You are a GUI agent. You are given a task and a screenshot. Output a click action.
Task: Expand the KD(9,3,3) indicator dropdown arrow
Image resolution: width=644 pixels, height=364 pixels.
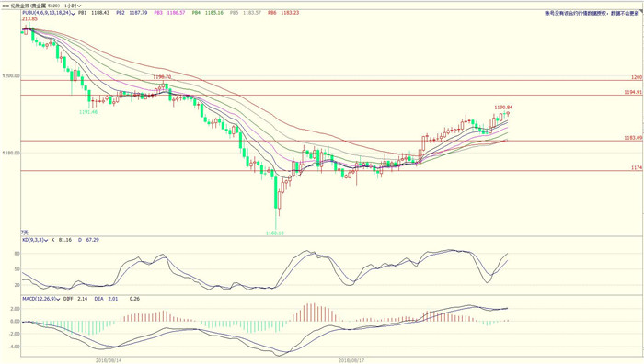coord(46,240)
